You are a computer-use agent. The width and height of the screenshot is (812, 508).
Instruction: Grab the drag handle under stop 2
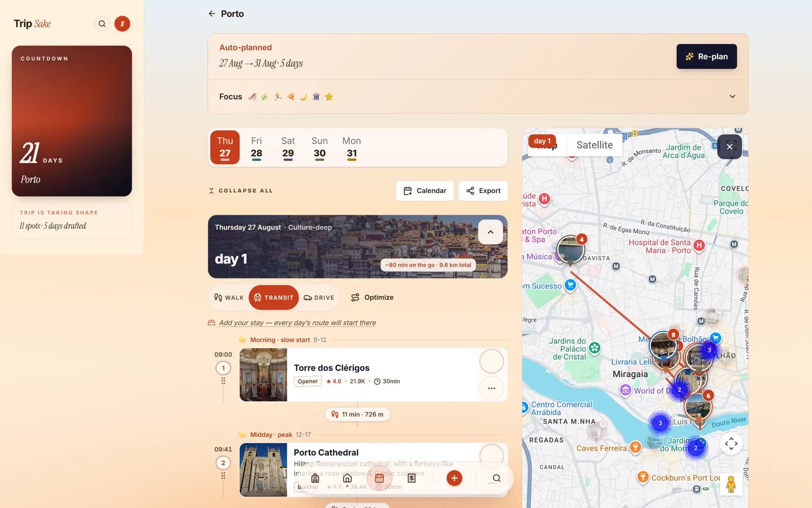click(x=223, y=476)
